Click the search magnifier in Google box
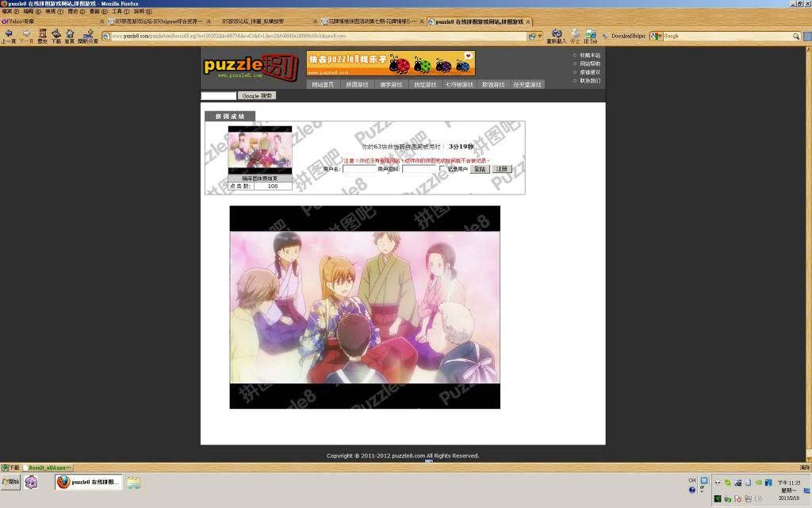The width and height of the screenshot is (812, 508). click(796, 36)
